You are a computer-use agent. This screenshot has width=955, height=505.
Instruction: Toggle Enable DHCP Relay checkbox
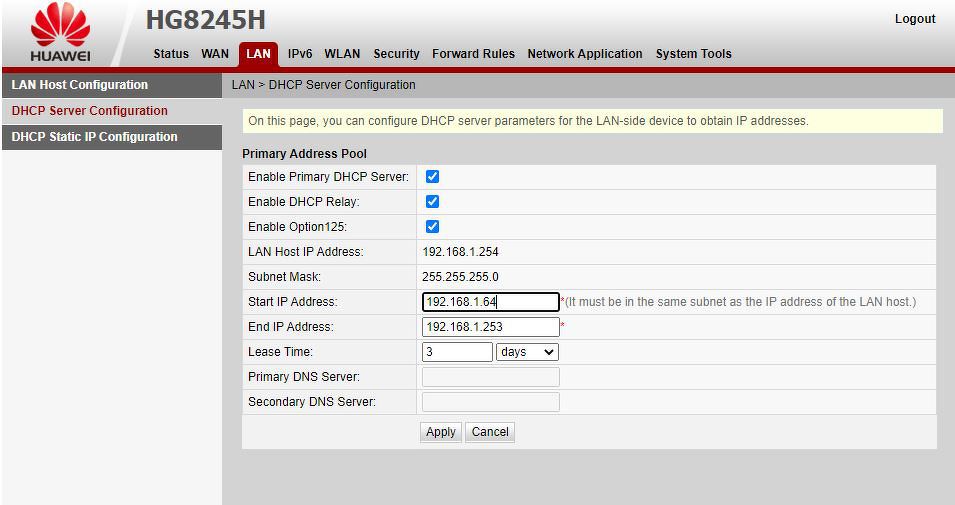click(x=432, y=202)
